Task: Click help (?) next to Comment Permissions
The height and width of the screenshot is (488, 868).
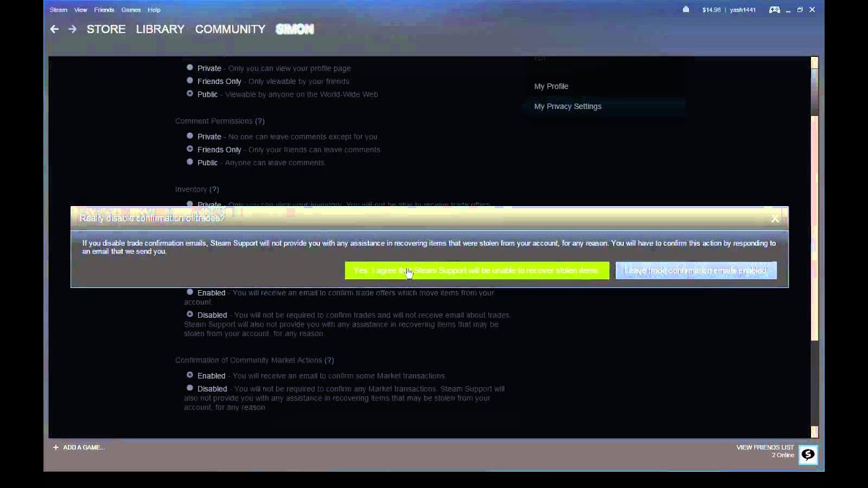Action: tap(260, 121)
